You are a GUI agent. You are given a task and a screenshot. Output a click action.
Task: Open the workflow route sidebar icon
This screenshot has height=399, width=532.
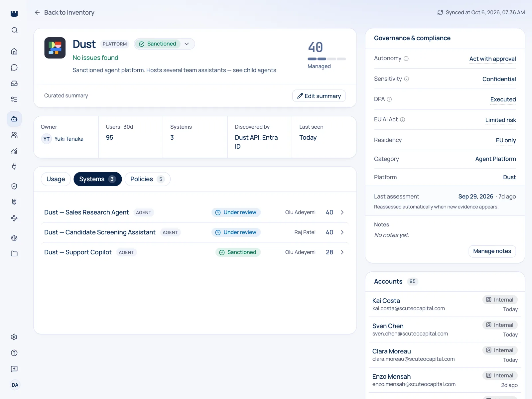pyautogui.click(x=14, y=218)
